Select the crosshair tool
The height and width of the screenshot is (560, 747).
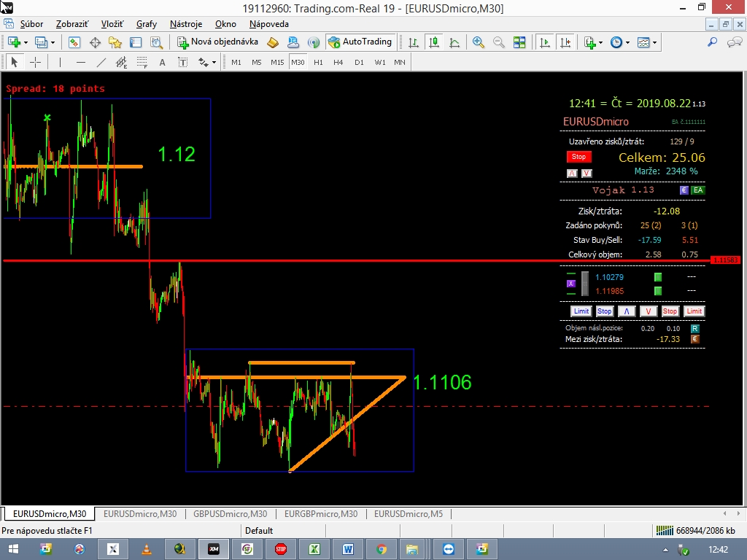(35, 62)
